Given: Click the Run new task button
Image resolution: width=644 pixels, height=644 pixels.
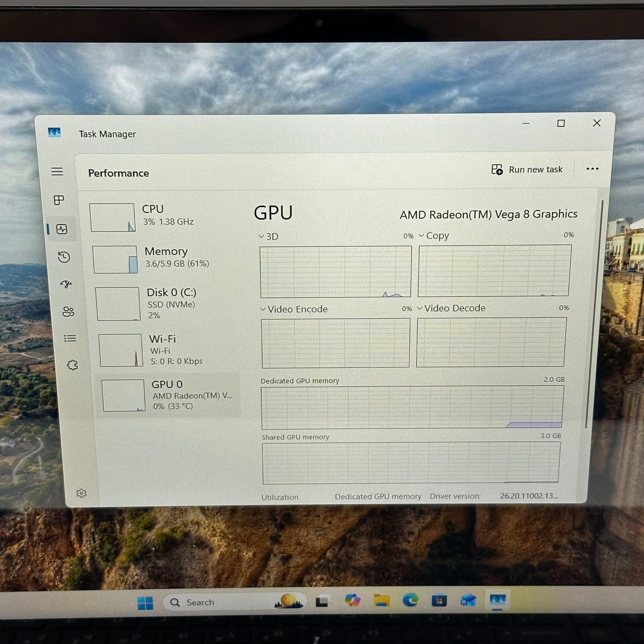Looking at the screenshot, I should (x=527, y=169).
